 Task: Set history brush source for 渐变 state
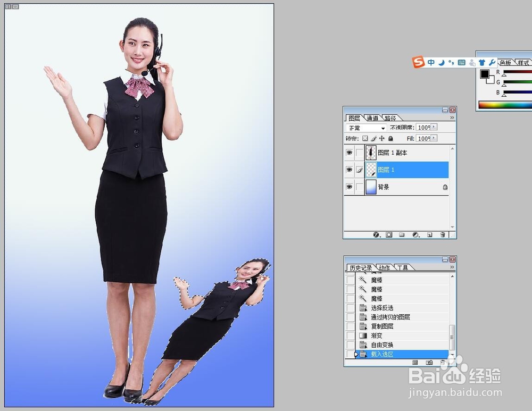(350, 335)
